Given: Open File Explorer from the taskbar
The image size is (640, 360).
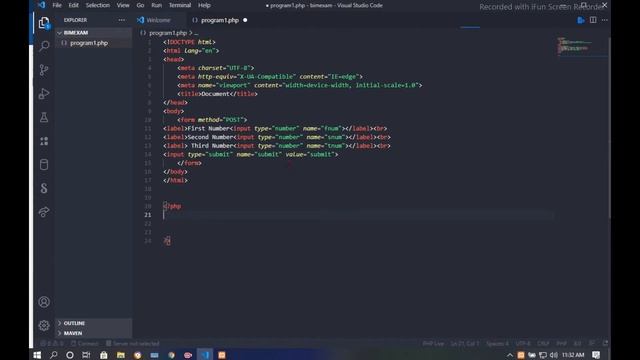Looking at the screenshot, I should point(121,355).
